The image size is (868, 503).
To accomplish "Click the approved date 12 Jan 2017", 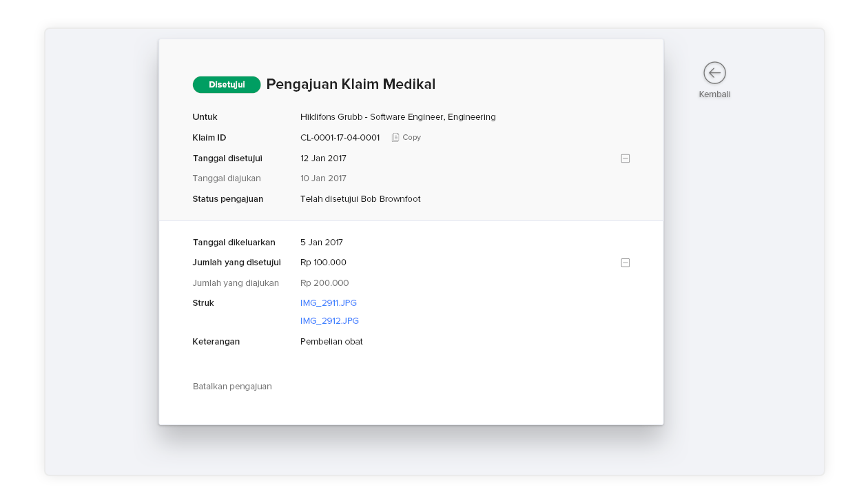I will 323,158.
